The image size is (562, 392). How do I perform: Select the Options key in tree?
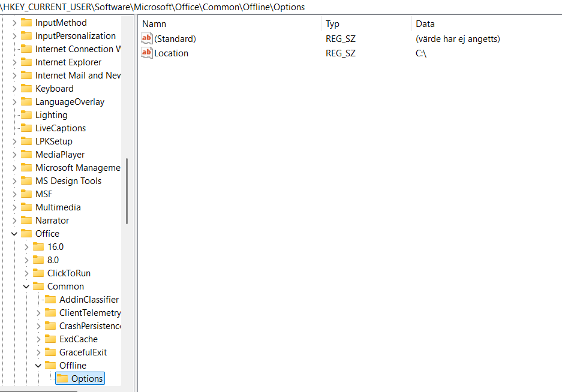point(80,378)
